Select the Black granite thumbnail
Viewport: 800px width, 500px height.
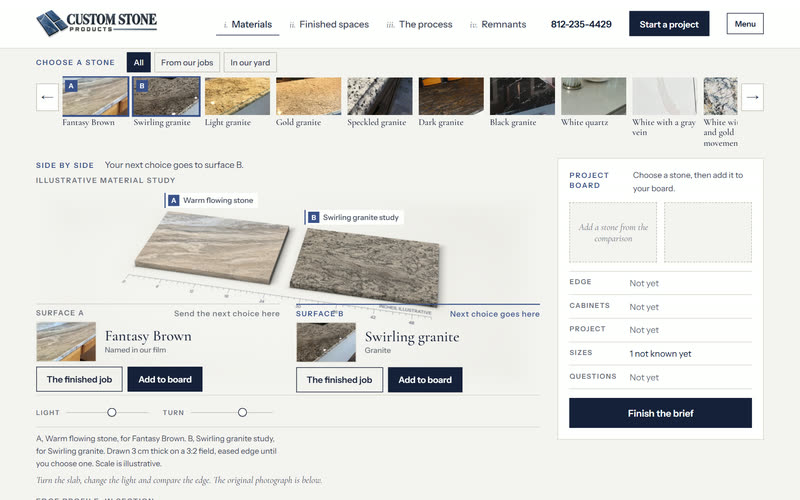pyautogui.click(x=522, y=96)
